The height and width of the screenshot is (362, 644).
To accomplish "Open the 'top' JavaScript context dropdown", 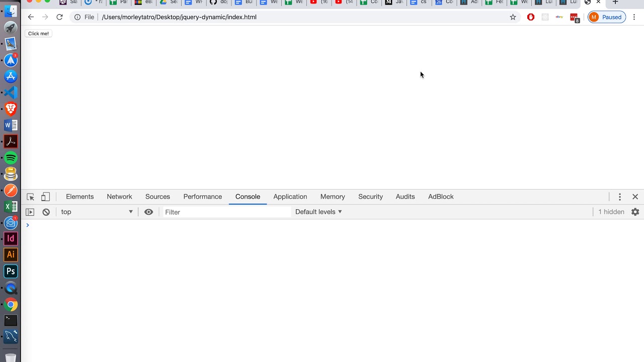I will (x=97, y=212).
